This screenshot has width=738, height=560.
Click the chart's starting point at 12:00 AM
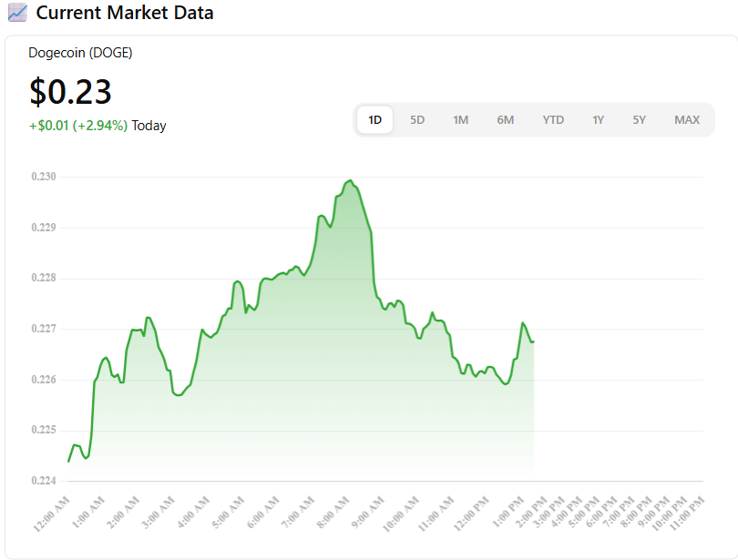pyautogui.click(x=68, y=462)
